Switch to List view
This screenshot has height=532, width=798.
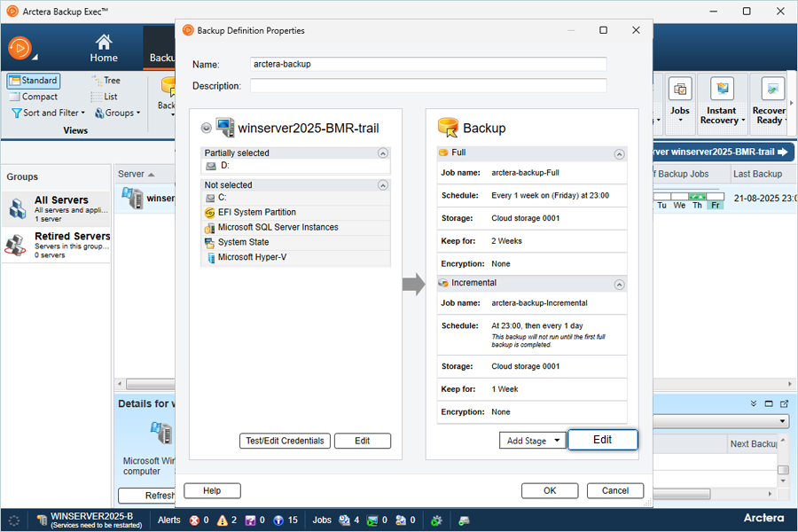pyautogui.click(x=105, y=97)
